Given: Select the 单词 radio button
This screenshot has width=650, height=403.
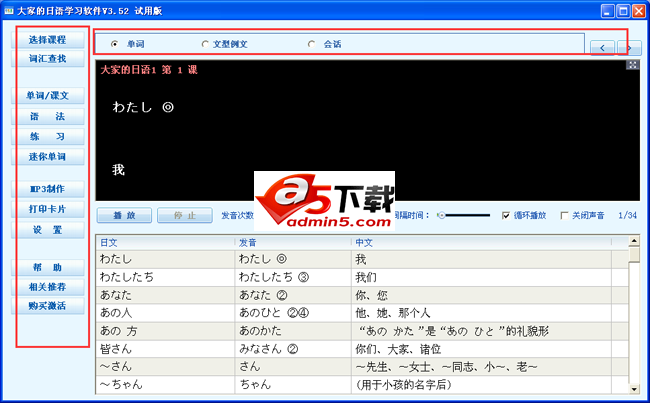Looking at the screenshot, I should [x=115, y=44].
